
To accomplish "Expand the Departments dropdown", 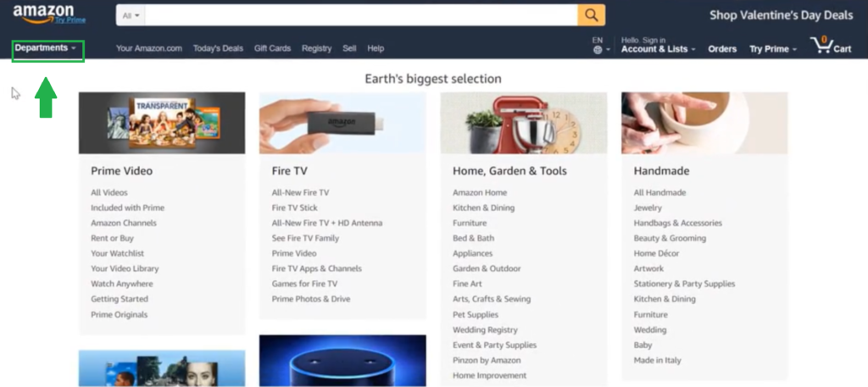I will [46, 48].
